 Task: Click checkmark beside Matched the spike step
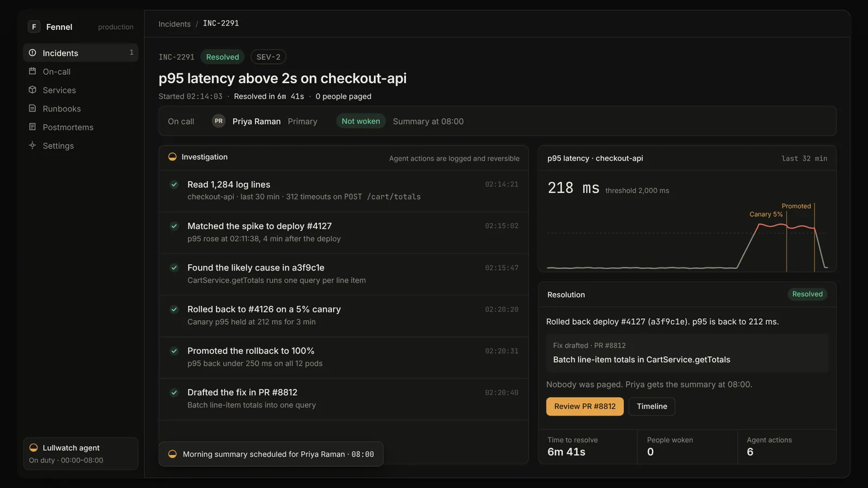point(174,226)
